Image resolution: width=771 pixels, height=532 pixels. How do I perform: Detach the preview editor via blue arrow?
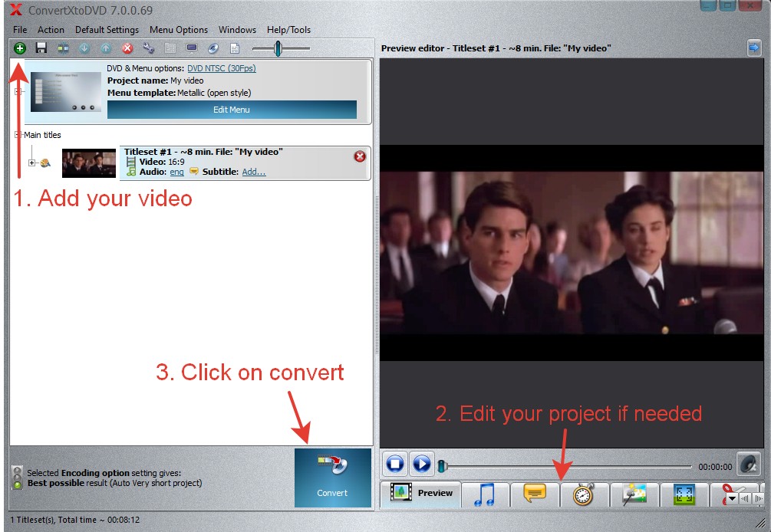(x=754, y=48)
